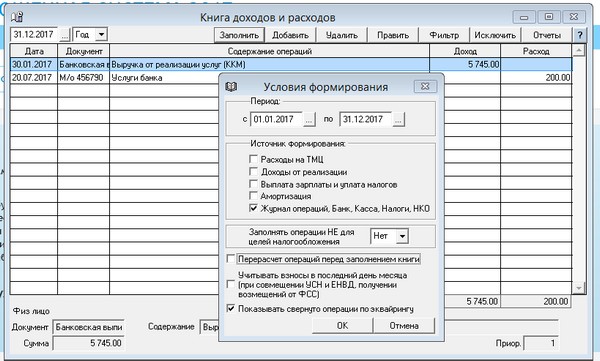Enable Доходы от реализации checkbox
600x361 pixels.
coord(253,172)
